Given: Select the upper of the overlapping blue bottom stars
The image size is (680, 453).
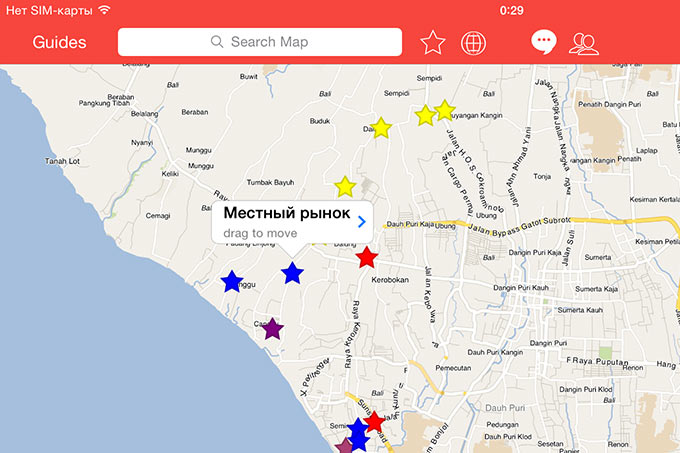Looking at the screenshot, I should tap(358, 427).
